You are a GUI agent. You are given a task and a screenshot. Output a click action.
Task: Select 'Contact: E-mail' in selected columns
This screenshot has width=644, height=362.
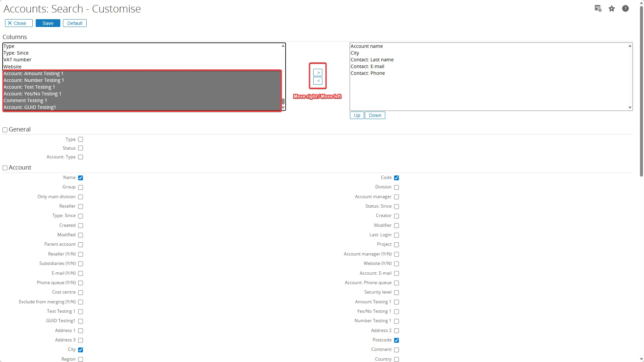[367, 66]
